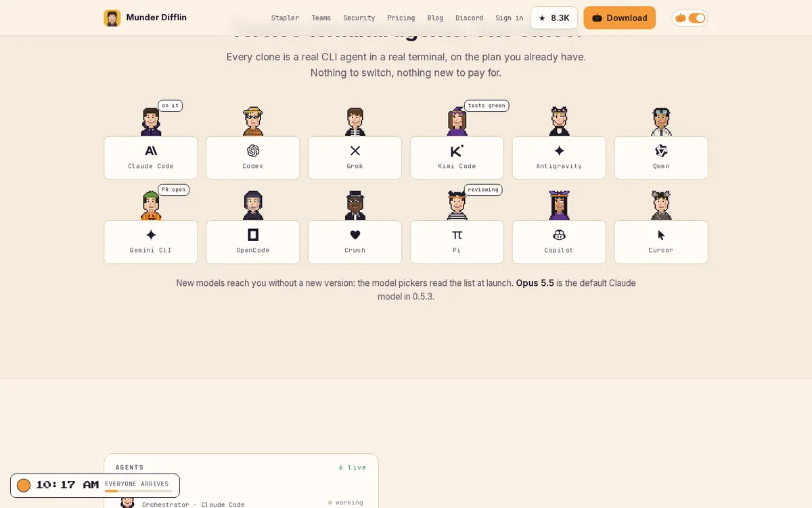The image size is (812, 508).
Task: Select the Copilot agent card
Action: (559, 242)
